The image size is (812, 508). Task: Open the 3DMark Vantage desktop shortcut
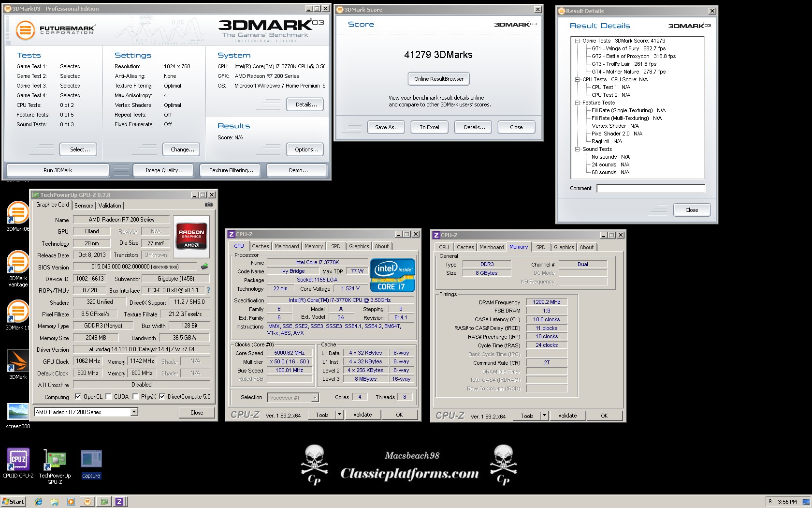(18, 268)
